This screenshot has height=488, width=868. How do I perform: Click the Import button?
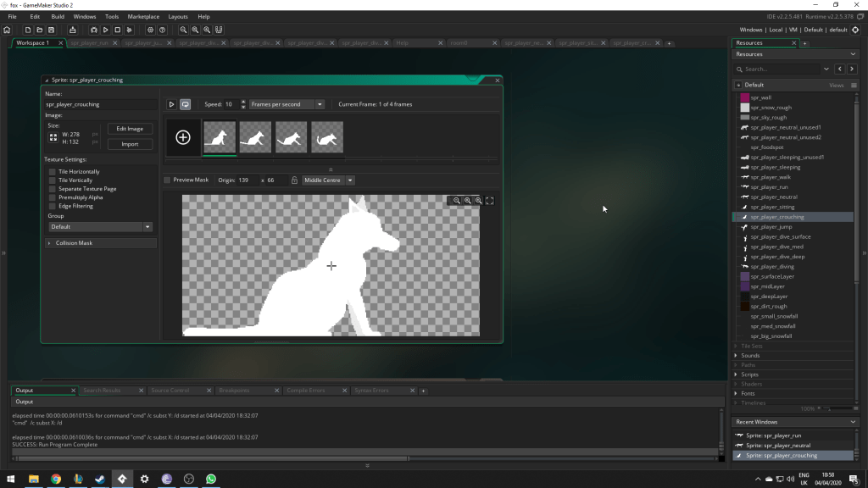point(130,144)
